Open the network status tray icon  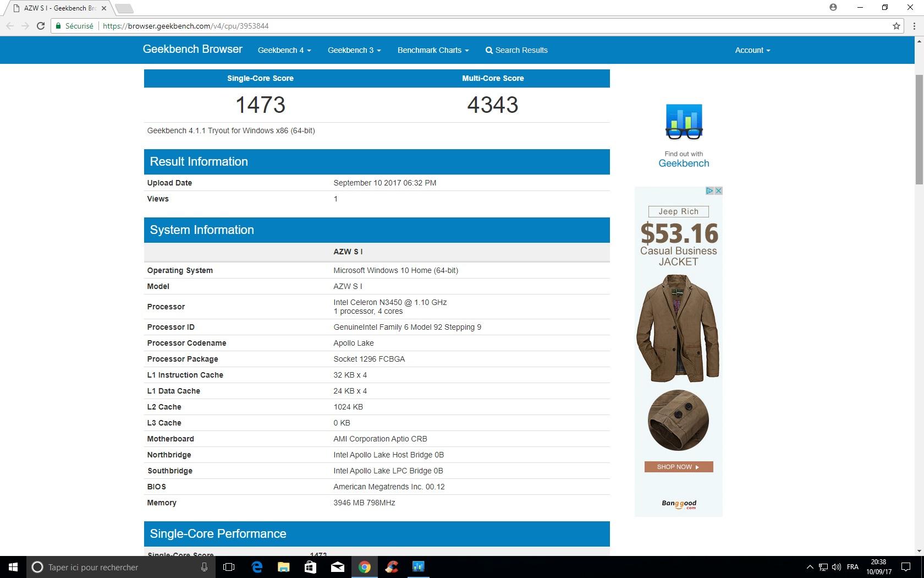[x=823, y=567]
